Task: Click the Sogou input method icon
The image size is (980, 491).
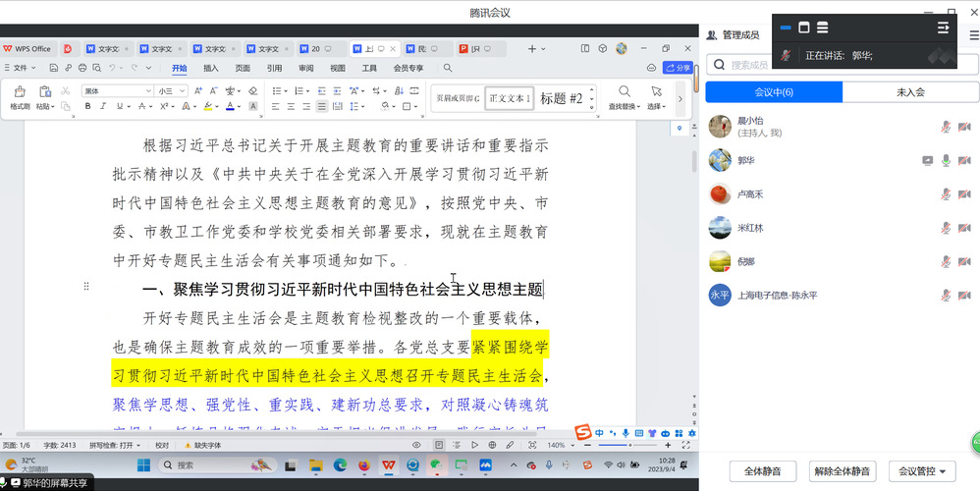Action: click(x=583, y=433)
